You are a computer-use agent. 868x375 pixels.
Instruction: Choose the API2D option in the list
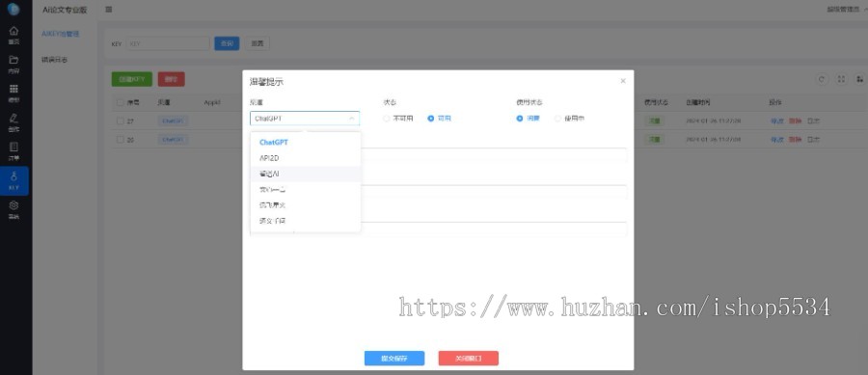click(305, 158)
